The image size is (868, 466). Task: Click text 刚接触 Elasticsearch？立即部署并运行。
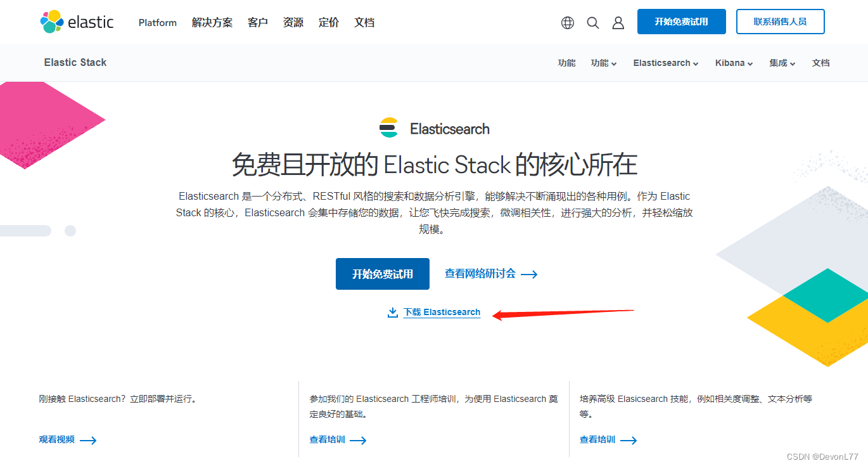tap(119, 399)
